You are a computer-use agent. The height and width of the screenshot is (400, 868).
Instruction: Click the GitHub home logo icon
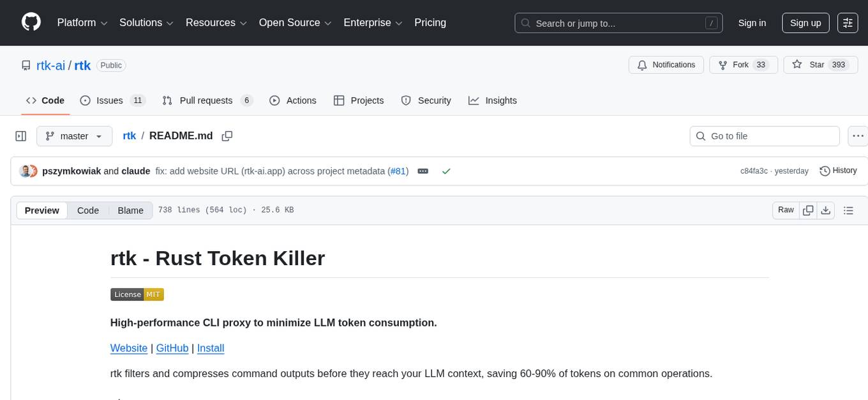[31, 22]
